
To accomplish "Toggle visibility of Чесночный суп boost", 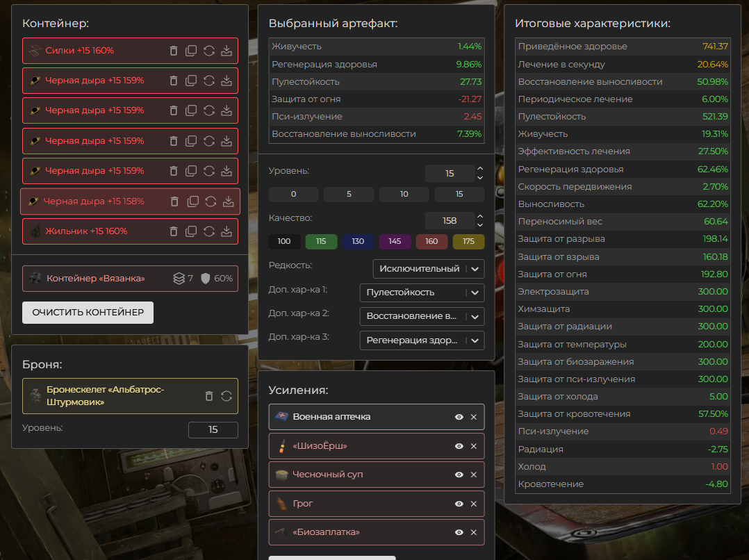I will 459,475.
